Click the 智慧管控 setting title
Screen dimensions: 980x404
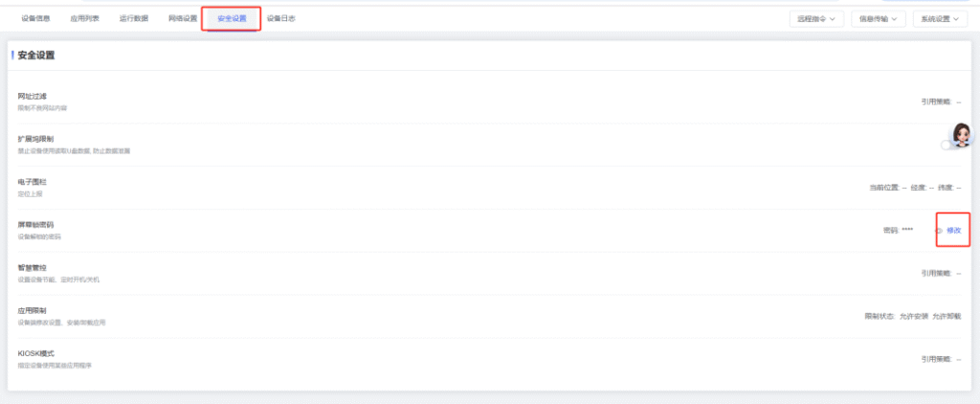(x=32, y=268)
